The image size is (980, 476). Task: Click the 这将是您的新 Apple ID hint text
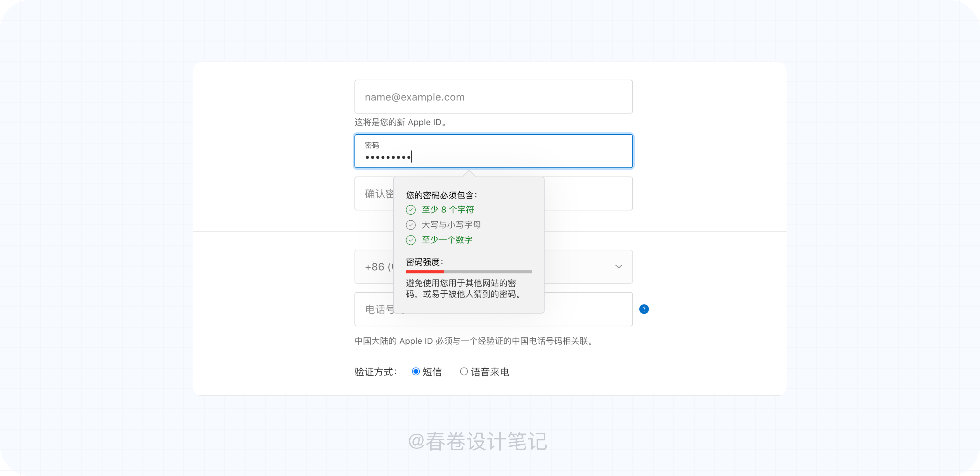tap(401, 122)
